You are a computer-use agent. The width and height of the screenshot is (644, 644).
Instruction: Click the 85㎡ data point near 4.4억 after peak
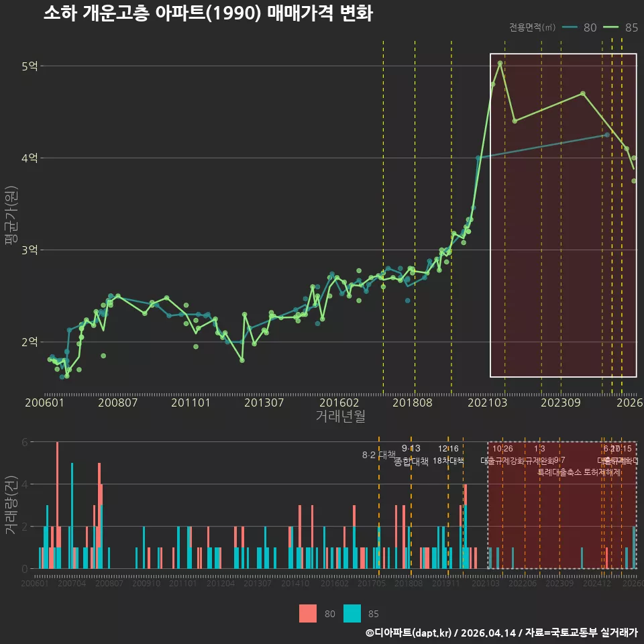pos(515,121)
